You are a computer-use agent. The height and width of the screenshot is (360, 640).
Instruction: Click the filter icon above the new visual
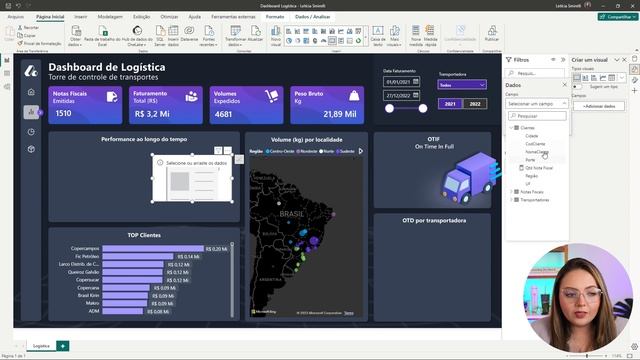point(218,151)
